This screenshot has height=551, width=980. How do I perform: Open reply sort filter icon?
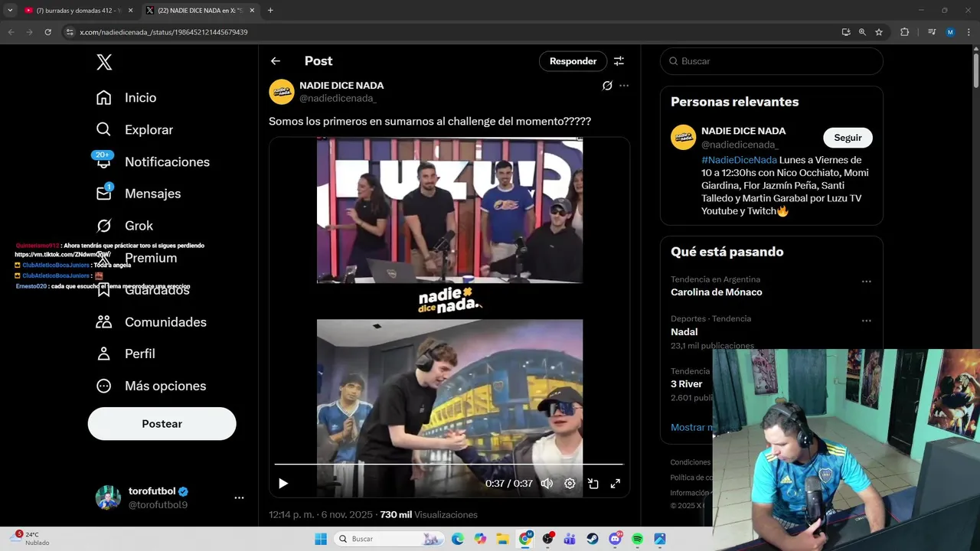(x=619, y=61)
